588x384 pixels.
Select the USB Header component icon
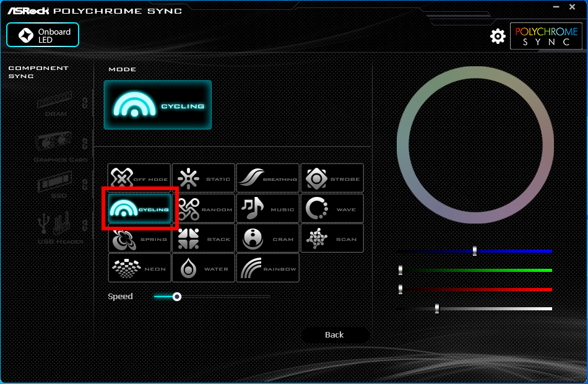click(x=54, y=223)
